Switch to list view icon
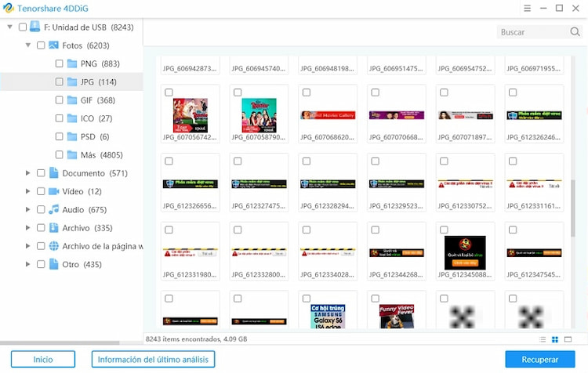Screen dimensions: 588x373 (x=543, y=339)
